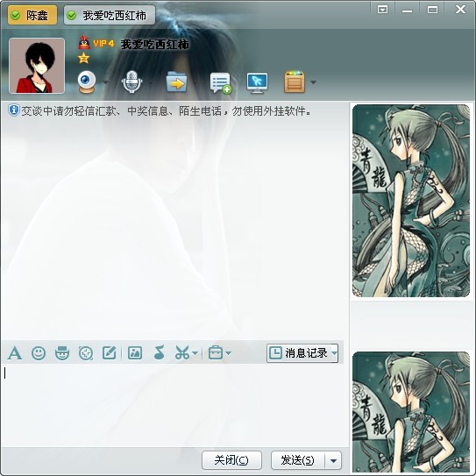Switch to the 陈鑫 chat tab

click(x=32, y=15)
